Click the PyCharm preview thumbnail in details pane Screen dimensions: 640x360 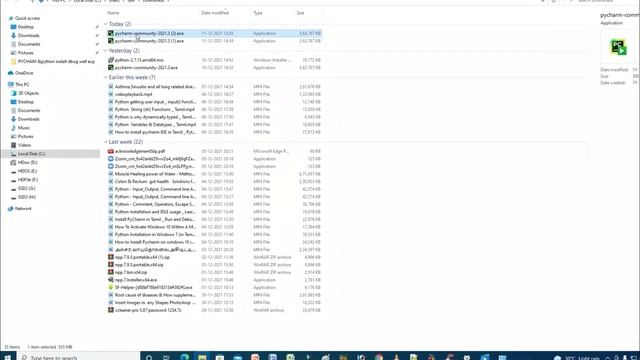[x=618, y=47]
